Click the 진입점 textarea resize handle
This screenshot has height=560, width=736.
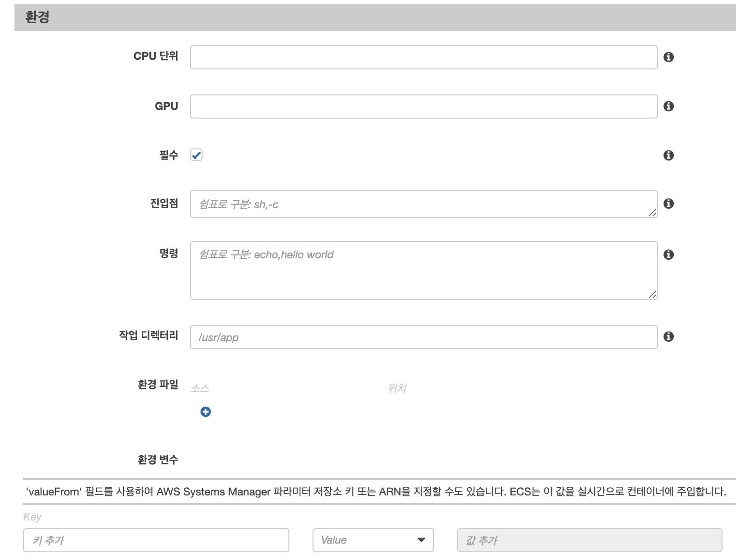[x=653, y=213]
